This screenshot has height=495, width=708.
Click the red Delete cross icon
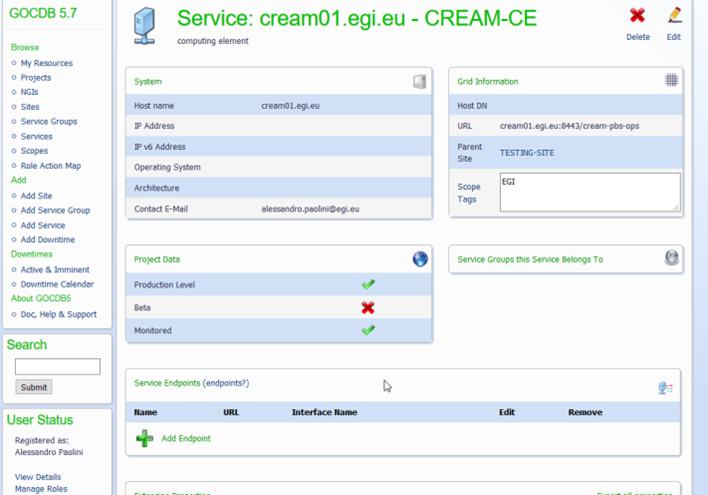[637, 15]
